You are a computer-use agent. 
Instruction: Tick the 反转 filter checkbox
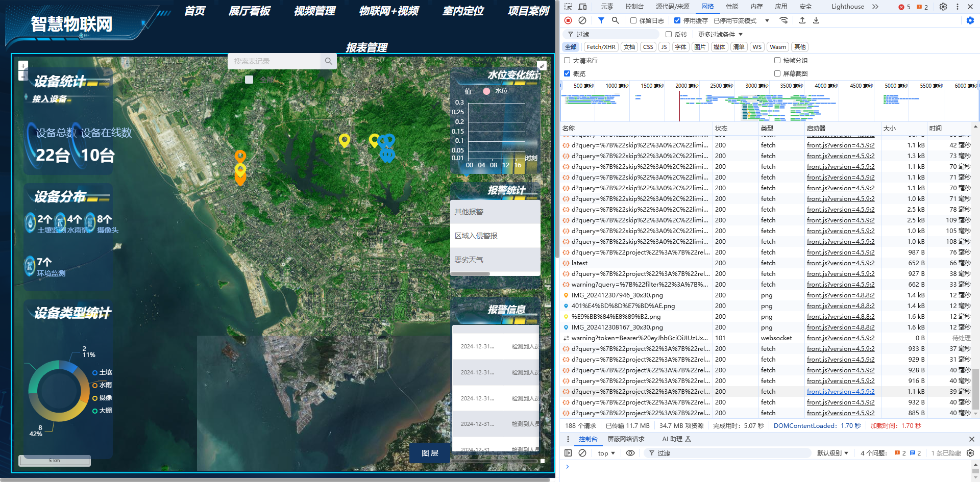pyautogui.click(x=669, y=34)
